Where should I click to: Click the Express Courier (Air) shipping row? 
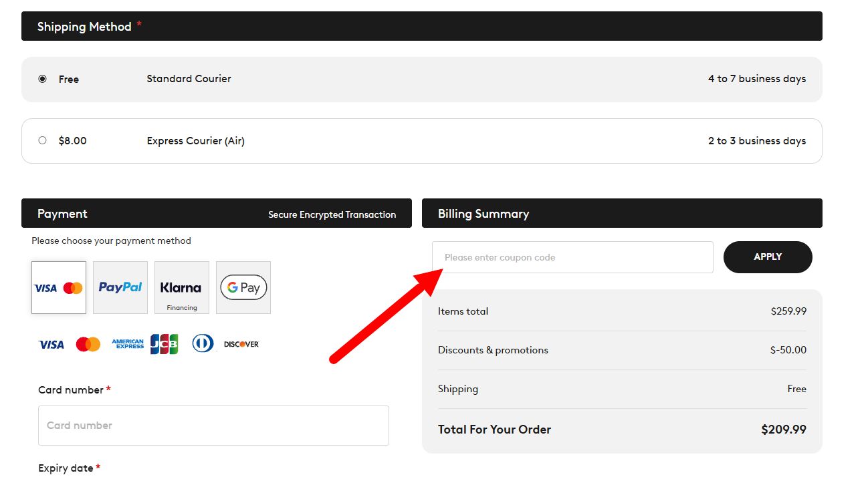(x=422, y=141)
